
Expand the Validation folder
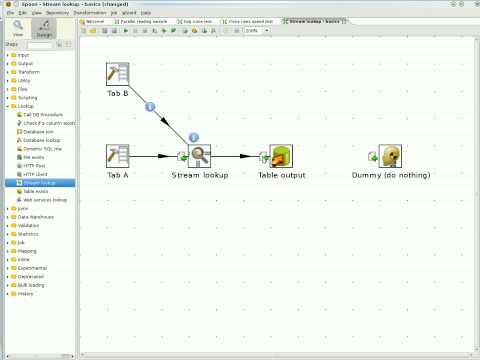click(7, 226)
